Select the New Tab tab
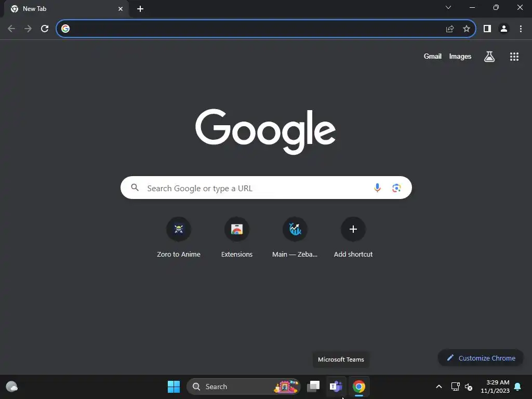The height and width of the screenshot is (399, 532). [x=66, y=9]
